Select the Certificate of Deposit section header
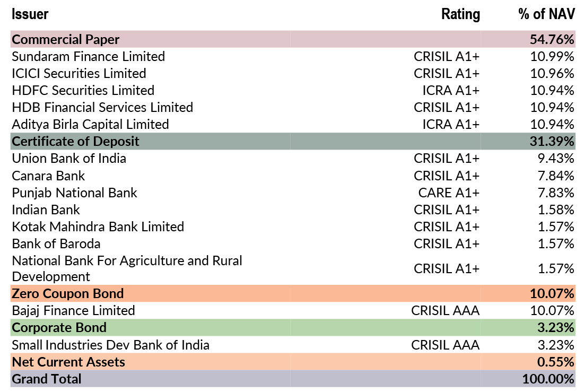Viewport: 584px width, 392px height. point(75,141)
